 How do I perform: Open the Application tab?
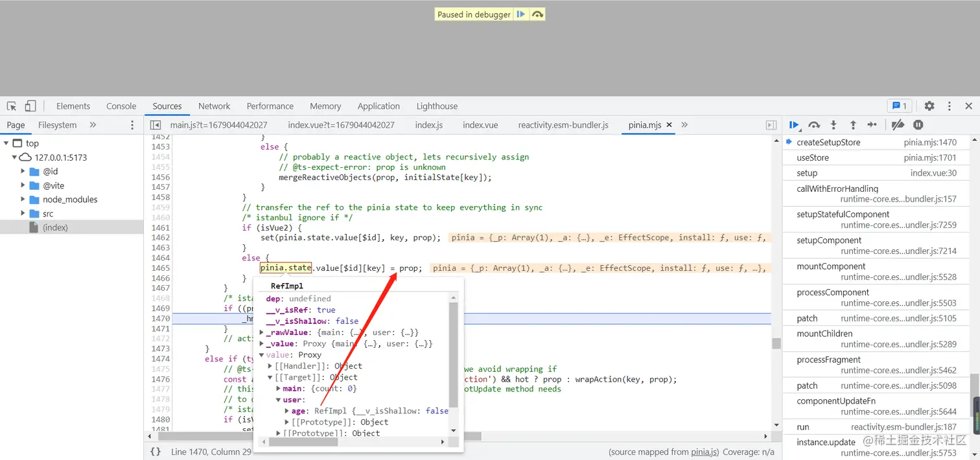(x=379, y=106)
